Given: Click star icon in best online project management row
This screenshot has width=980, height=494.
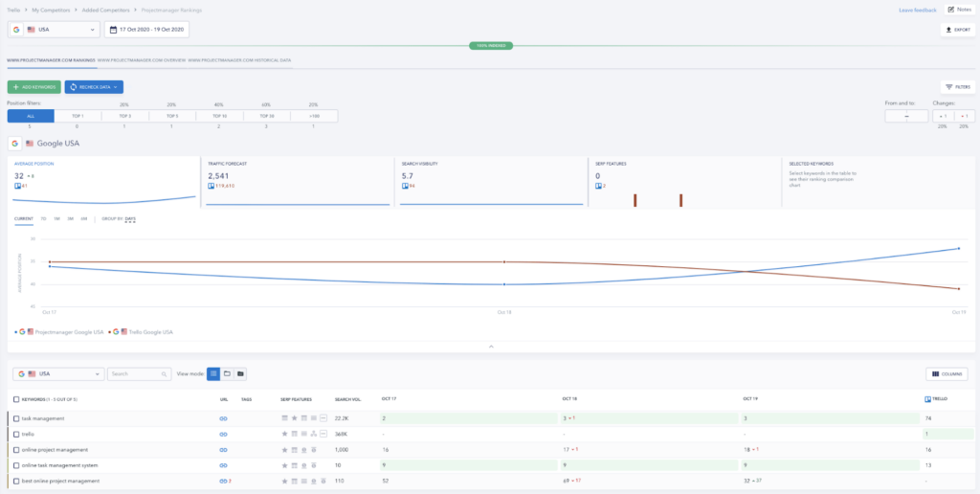Looking at the screenshot, I should [x=285, y=481].
